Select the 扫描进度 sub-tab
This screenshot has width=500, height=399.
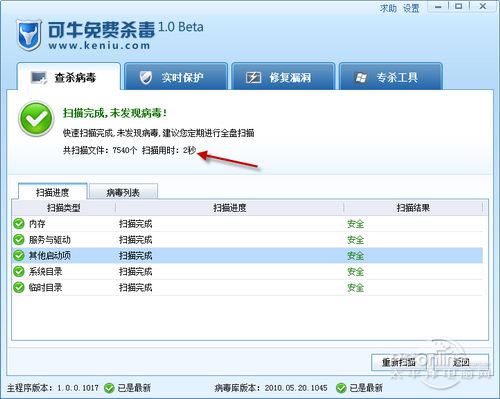coord(53,192)
